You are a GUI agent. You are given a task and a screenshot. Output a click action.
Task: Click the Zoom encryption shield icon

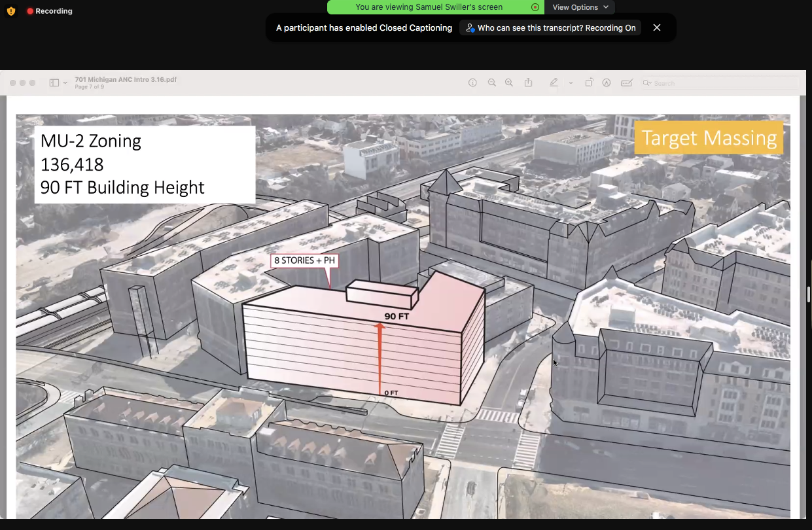point(11,11)
